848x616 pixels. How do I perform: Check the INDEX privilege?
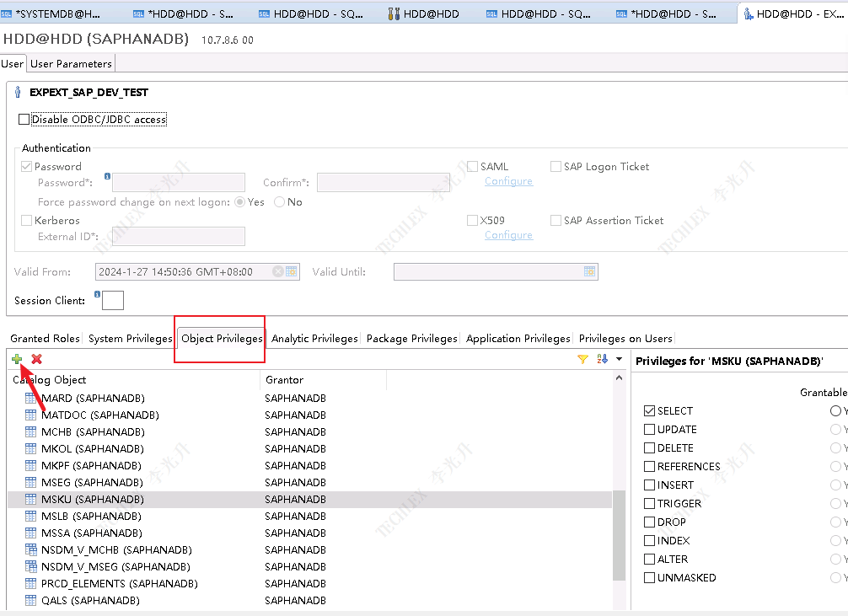tap(650, 541)
